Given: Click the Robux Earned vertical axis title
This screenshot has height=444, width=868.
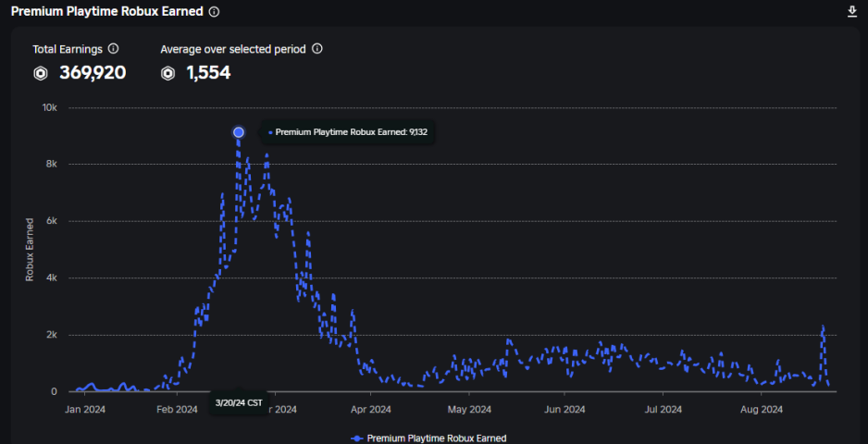Looking at the screenshot, I should 30,250.
